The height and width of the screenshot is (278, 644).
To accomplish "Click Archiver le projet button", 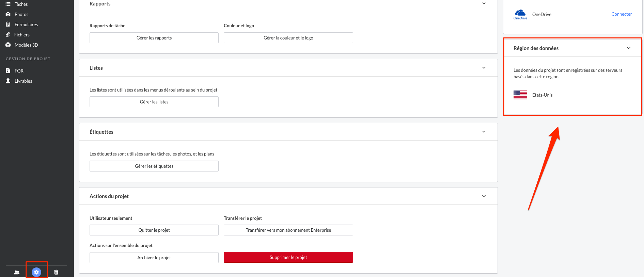I will [x=154, y=258].
